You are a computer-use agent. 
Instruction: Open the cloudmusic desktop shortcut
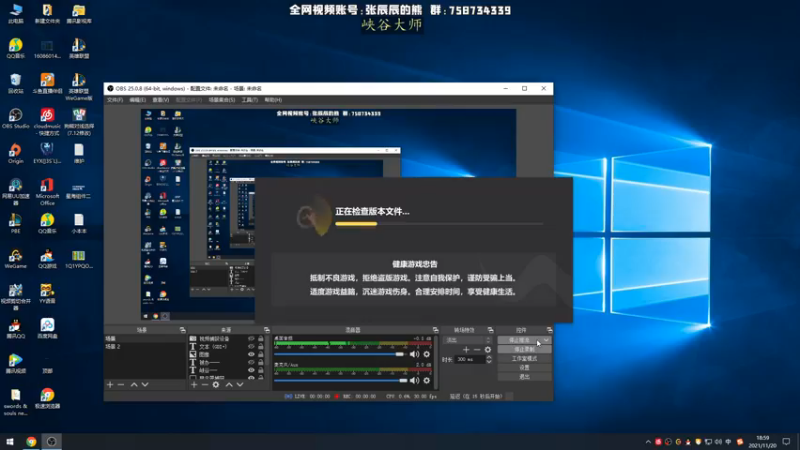tap(47, 122)
